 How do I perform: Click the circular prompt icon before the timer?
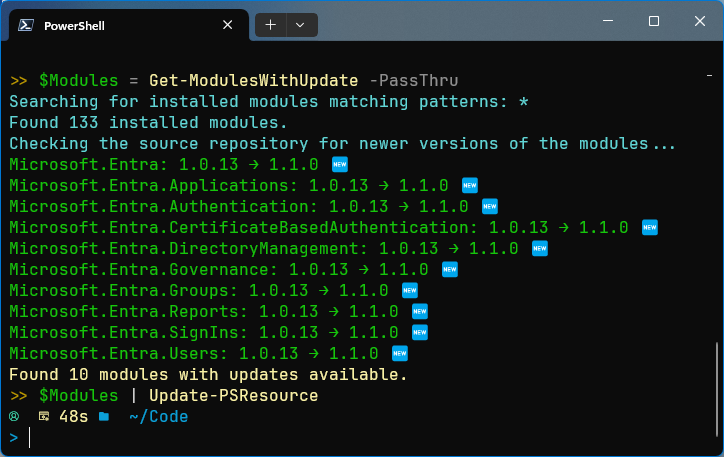pyautogui.click(x=14, y=416)
